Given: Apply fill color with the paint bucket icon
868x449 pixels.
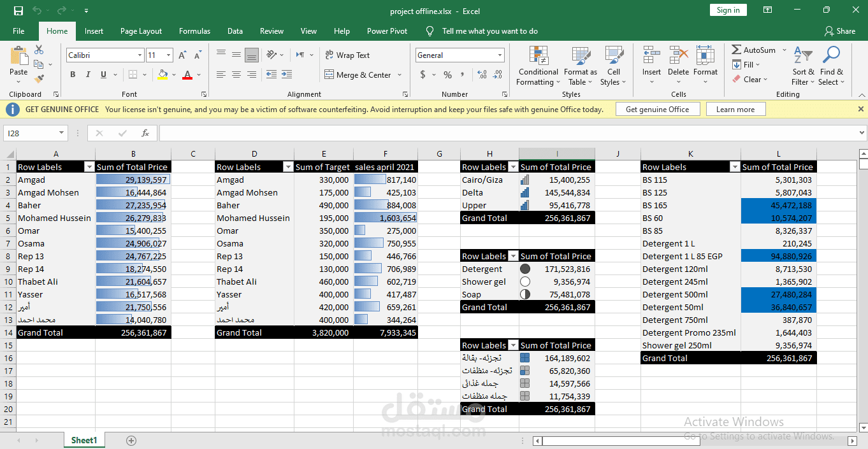Looking at the screenshot, I should coord(163,75).
